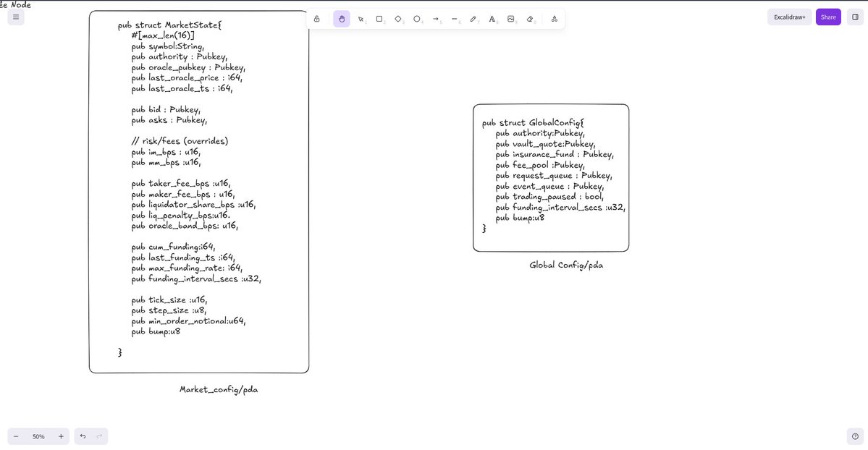The width and height of the screenshot is (868, 450).
Task: Select the Rectangle shape tool
Action: tap(380, 19)
